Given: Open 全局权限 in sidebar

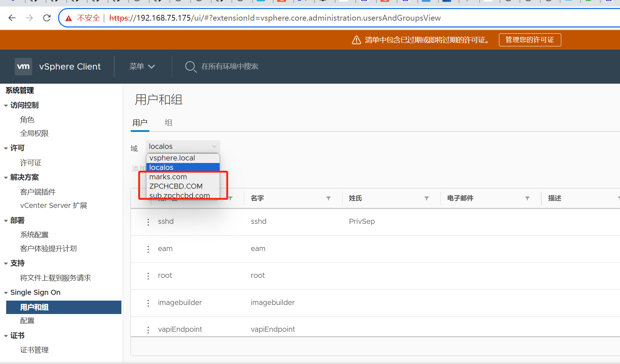Looking at the screenshot, I should point(34,133).
